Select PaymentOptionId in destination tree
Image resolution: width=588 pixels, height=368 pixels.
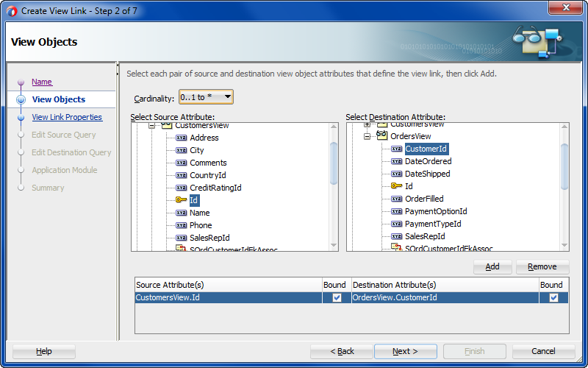436,211
